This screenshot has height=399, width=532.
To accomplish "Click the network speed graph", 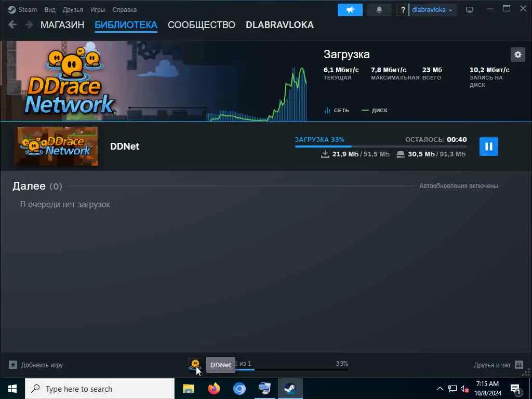I will coord(257,94).
